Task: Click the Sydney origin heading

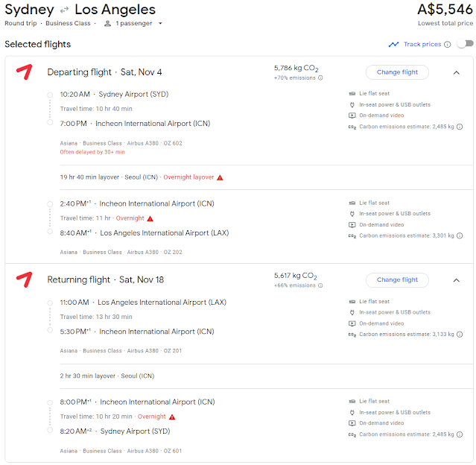Action: 29,10
